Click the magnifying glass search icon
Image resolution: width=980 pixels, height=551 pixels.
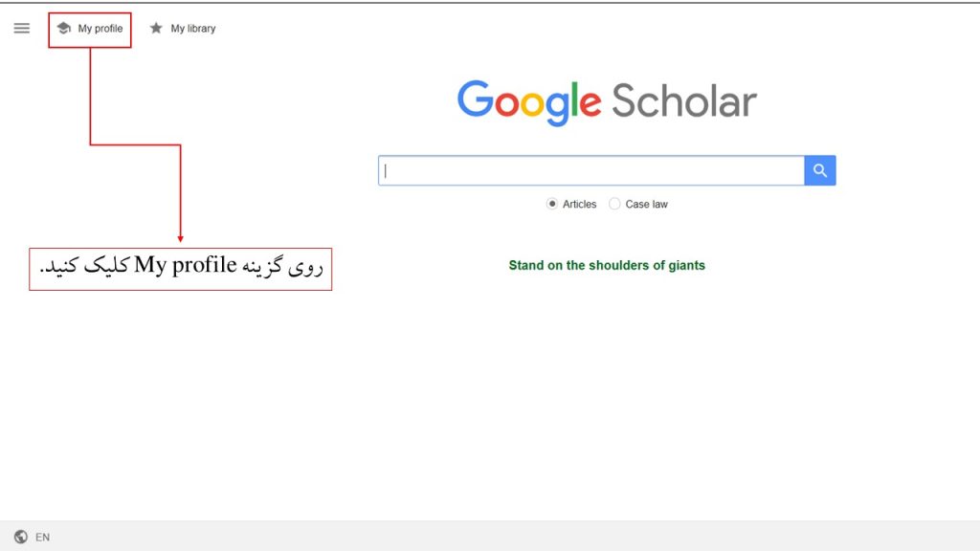(819, 169)
